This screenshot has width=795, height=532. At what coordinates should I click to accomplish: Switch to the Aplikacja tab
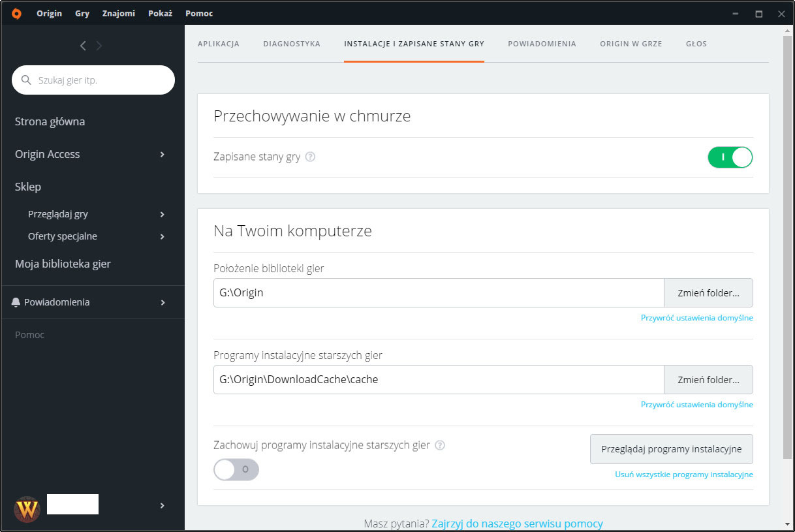[x=219, y=44]
